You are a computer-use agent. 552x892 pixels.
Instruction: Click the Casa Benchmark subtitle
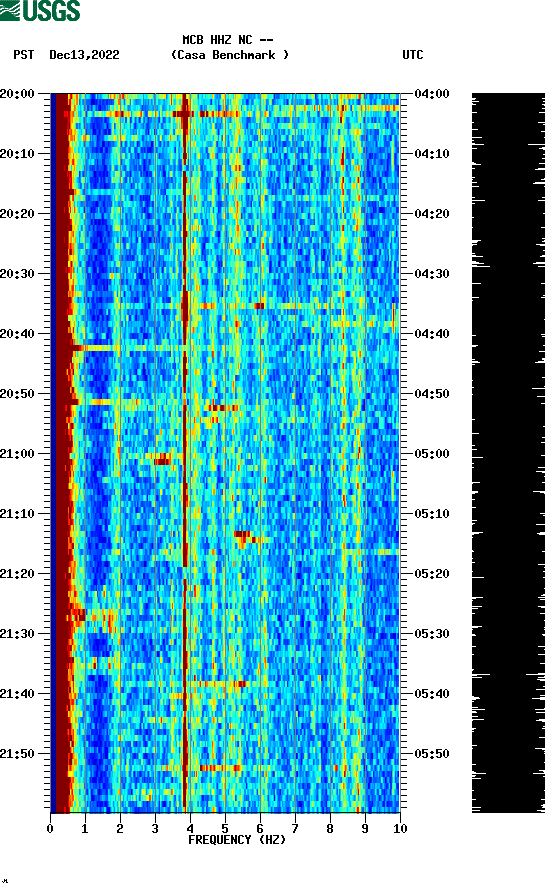point(230,55)
